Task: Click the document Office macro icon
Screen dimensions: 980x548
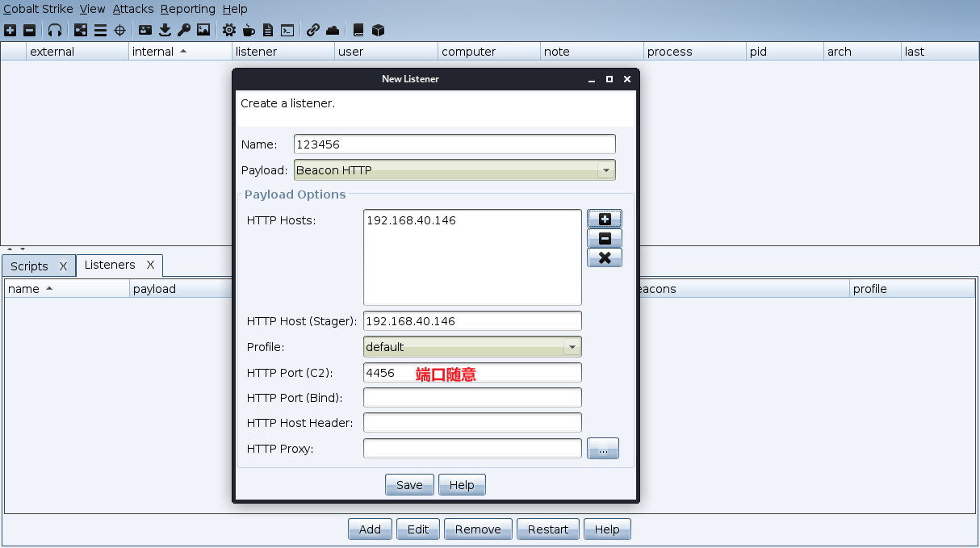Action: (268, 31)
